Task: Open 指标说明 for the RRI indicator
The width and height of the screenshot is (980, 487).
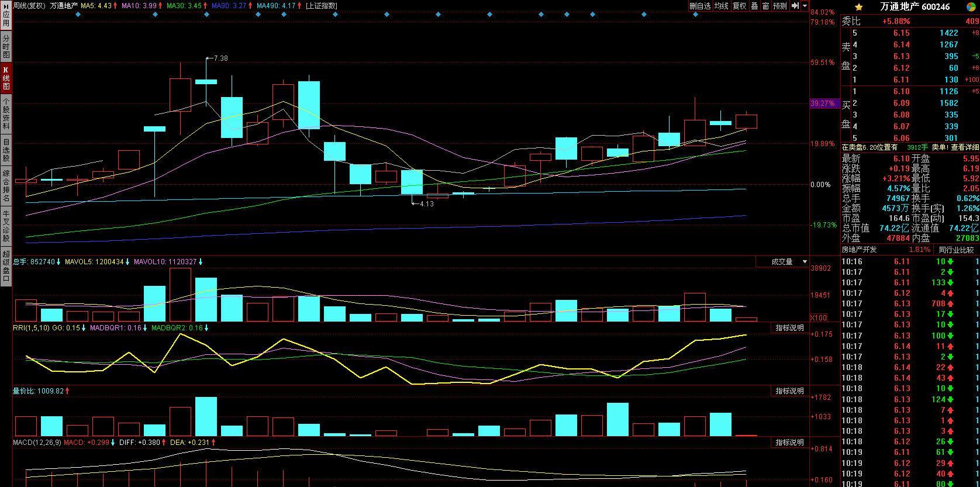Action: click(789, 328)
